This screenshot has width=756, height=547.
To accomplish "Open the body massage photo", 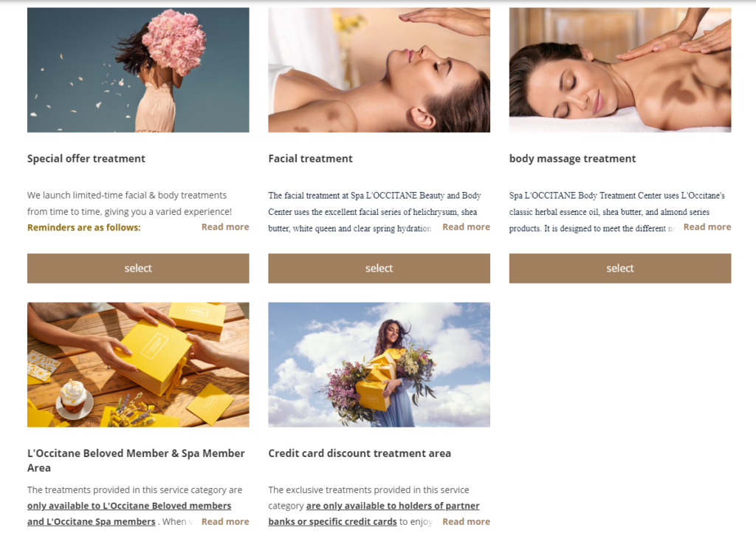I will coord(620,70).
